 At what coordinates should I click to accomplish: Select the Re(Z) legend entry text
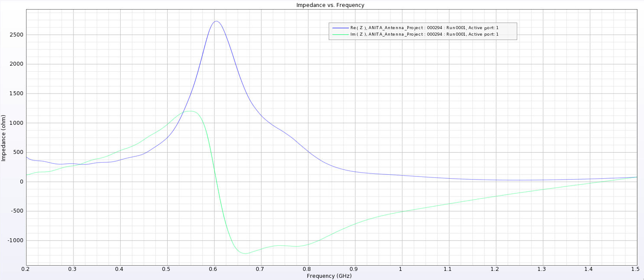(424, 28)
